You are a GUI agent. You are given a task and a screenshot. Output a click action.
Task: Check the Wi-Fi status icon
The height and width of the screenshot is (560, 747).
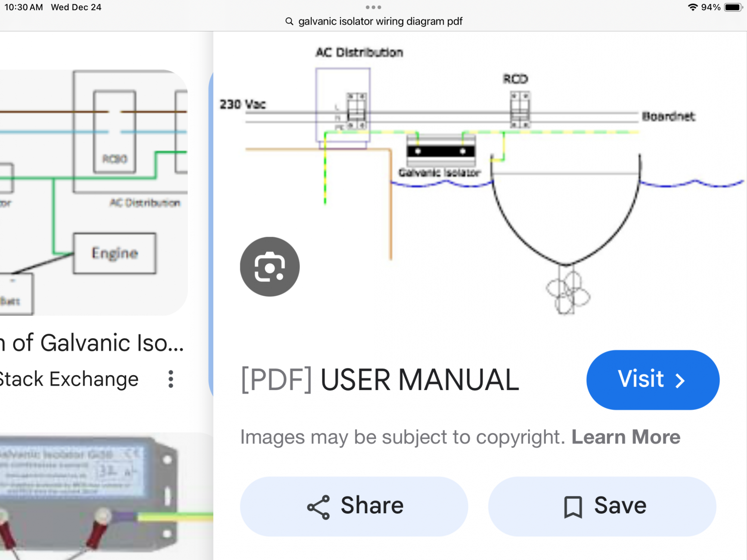(x=692, y=7)
